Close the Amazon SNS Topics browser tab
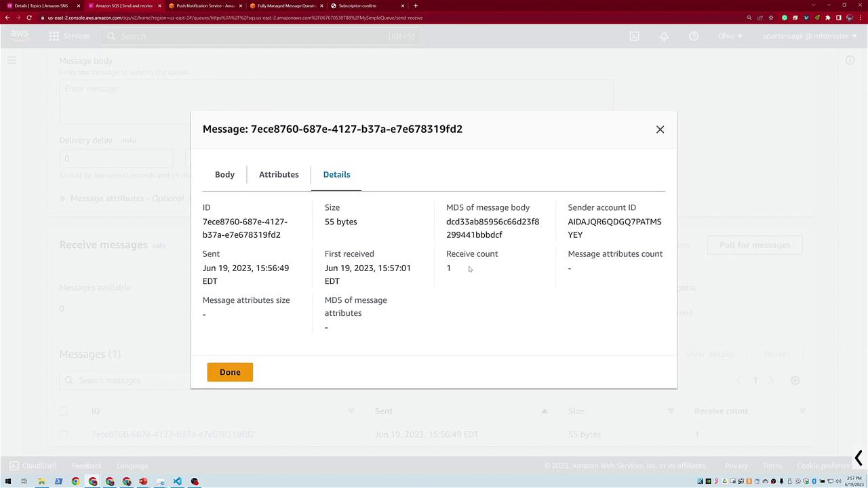This screenshot has height=488, width=868. pos(78,5)
